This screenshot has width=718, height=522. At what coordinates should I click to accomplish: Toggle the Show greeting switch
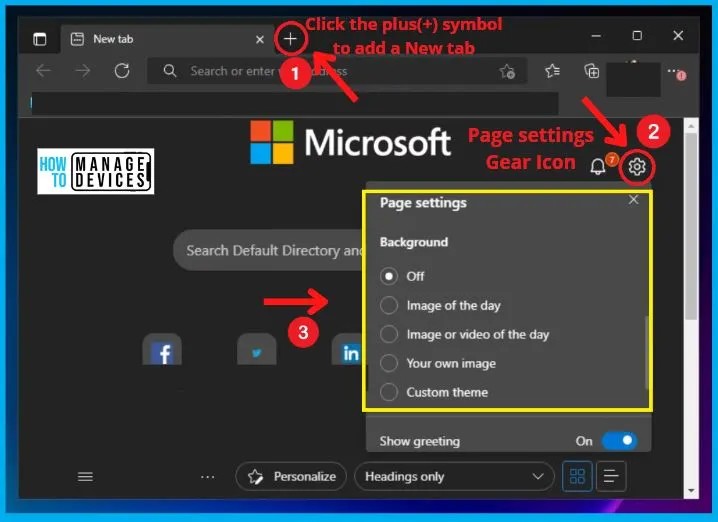click(x=620, y=441)
